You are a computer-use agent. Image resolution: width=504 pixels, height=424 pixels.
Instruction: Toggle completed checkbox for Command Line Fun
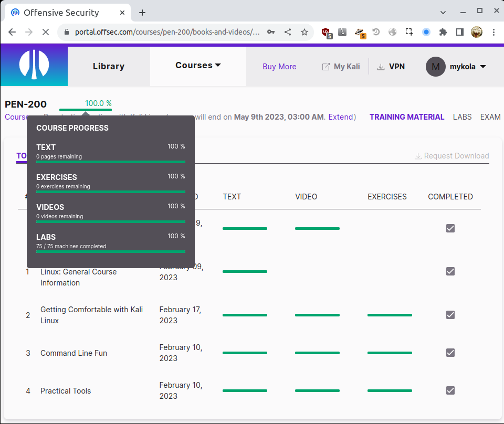click(450, 353)
